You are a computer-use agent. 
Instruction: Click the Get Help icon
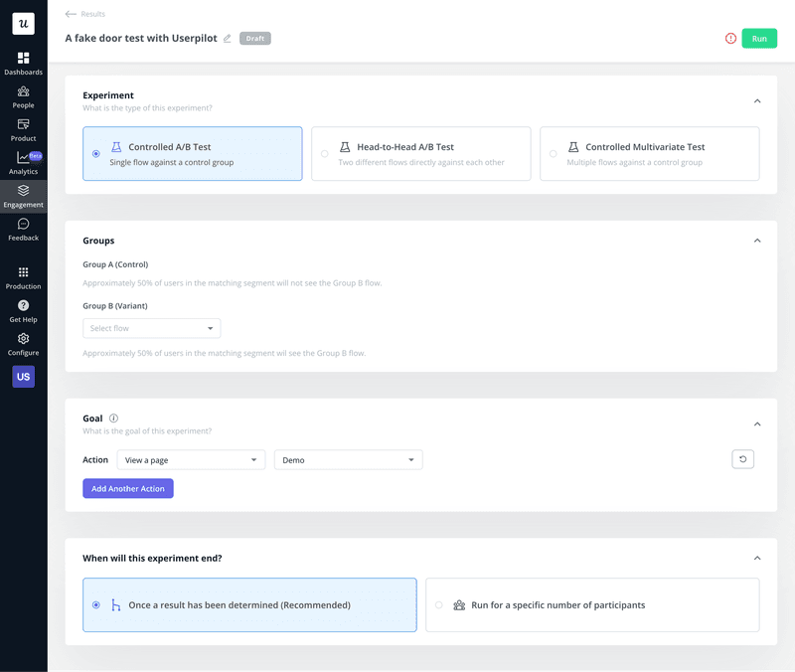(23, 311)
